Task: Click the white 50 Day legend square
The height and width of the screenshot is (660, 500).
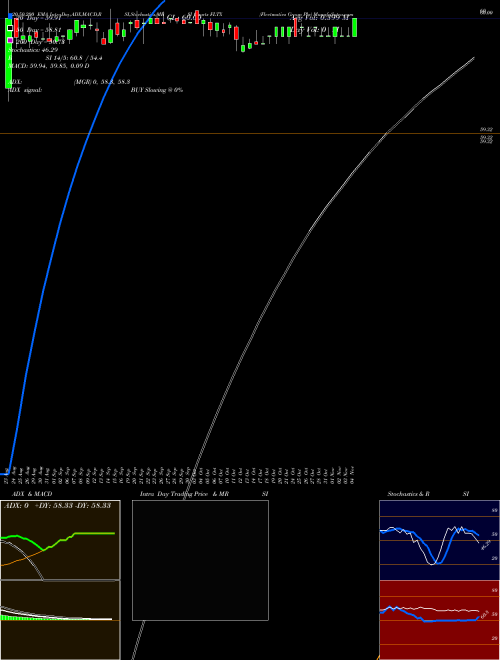Action: coord(10,28)
